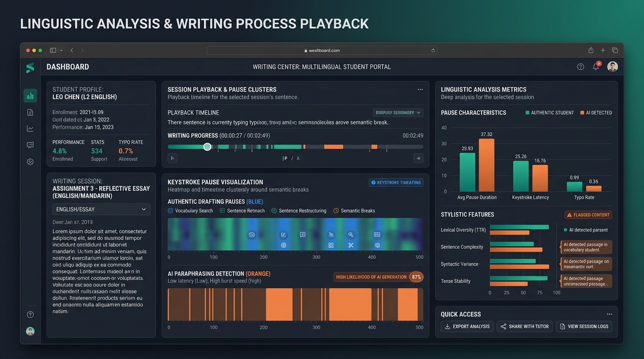Viewport: 644px width, 359px height.
Task: Show the browser tab overview
Action: click(x=615, y=50)
